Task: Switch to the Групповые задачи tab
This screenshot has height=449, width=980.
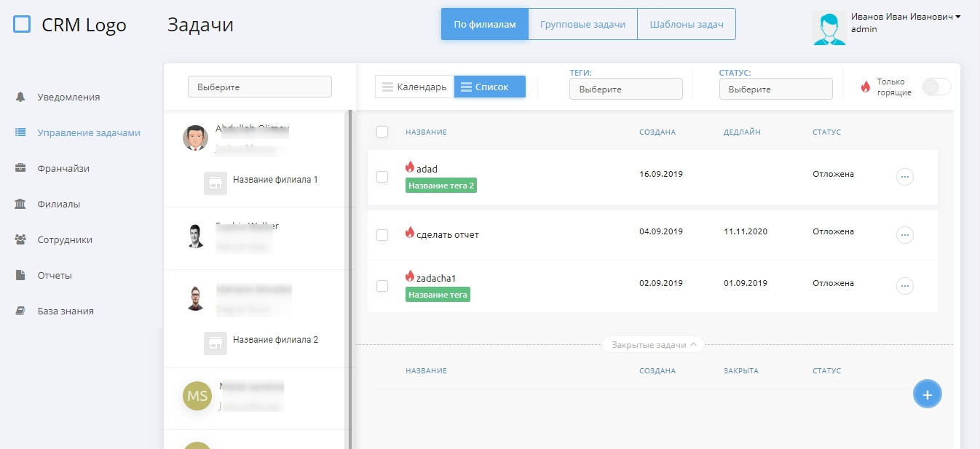Action: point(582,24)
